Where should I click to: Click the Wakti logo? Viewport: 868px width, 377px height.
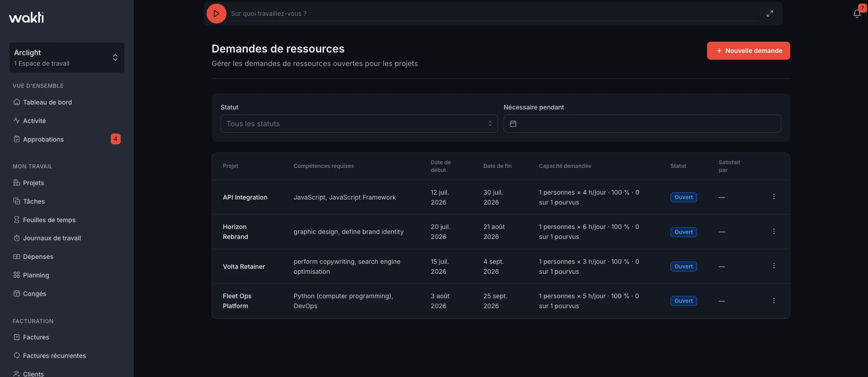(27, 18)
